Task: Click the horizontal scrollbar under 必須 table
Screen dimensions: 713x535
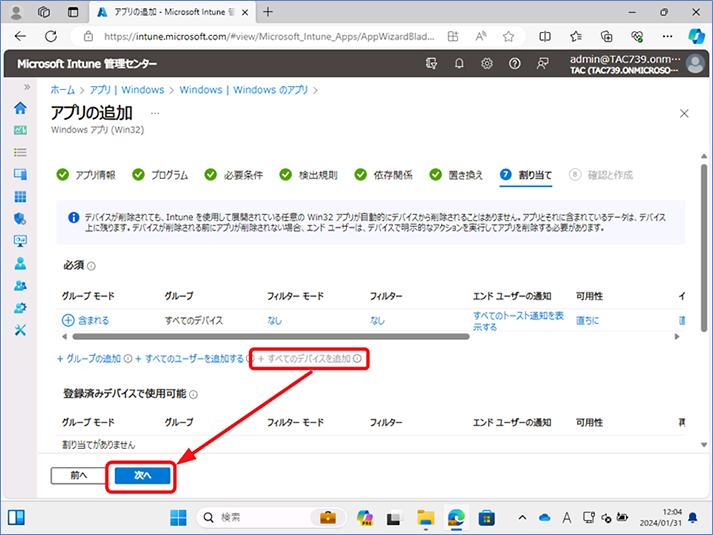Action: click(x=271, y=337)
